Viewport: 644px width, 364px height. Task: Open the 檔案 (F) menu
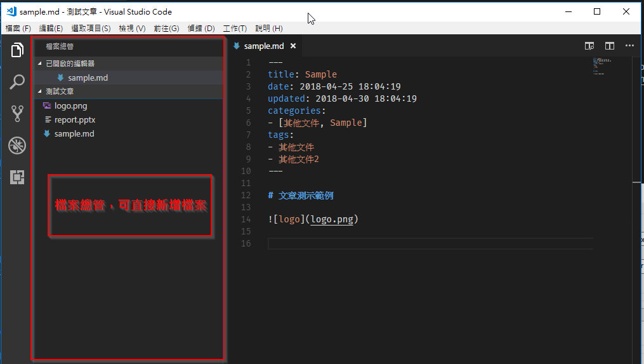click(x=18, y=29)
